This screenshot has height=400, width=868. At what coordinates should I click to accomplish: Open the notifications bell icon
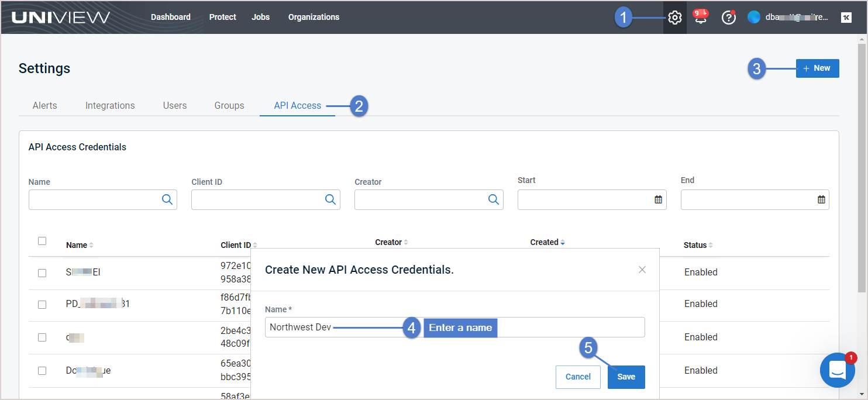[x=700, y=17]
